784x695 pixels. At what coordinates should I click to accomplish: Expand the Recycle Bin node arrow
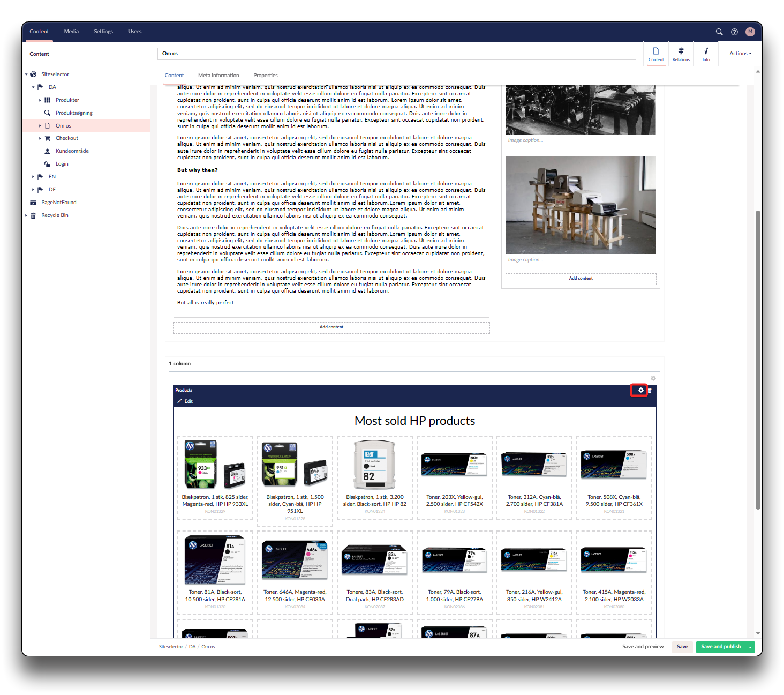(26, 215)
